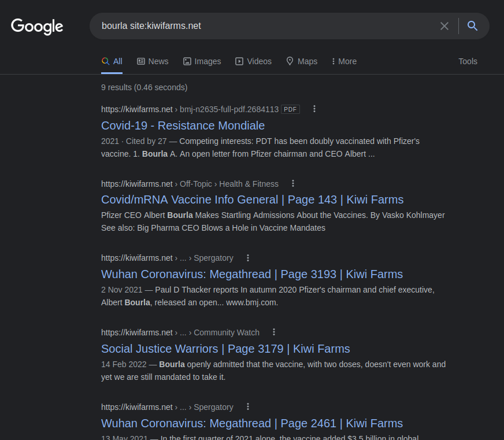Click the 'Cited by 27' text
Screen dimensions: 504x440
point(146,141)
